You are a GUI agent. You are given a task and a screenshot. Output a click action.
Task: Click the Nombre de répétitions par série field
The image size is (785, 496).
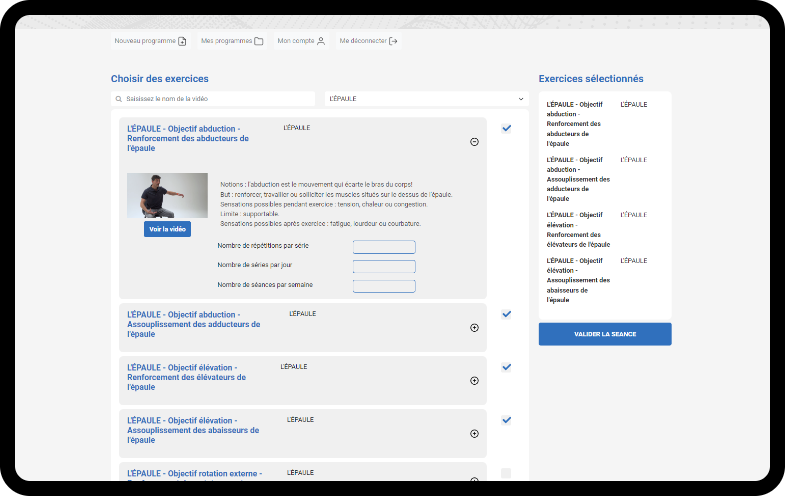pyautogui.click(x=384, y=247)
